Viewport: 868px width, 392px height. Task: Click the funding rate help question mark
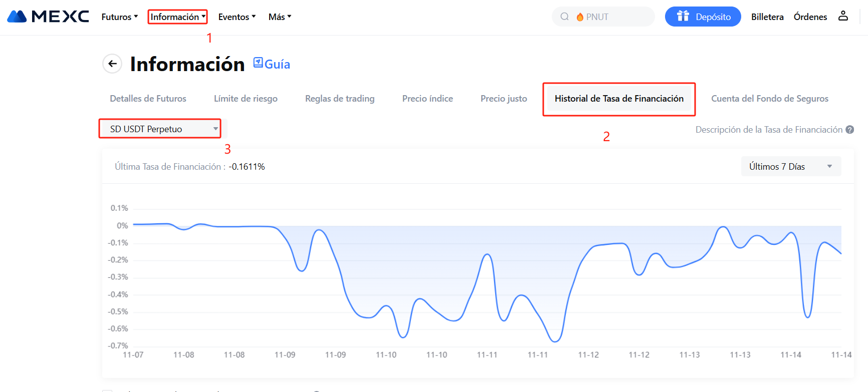(850, 130)
